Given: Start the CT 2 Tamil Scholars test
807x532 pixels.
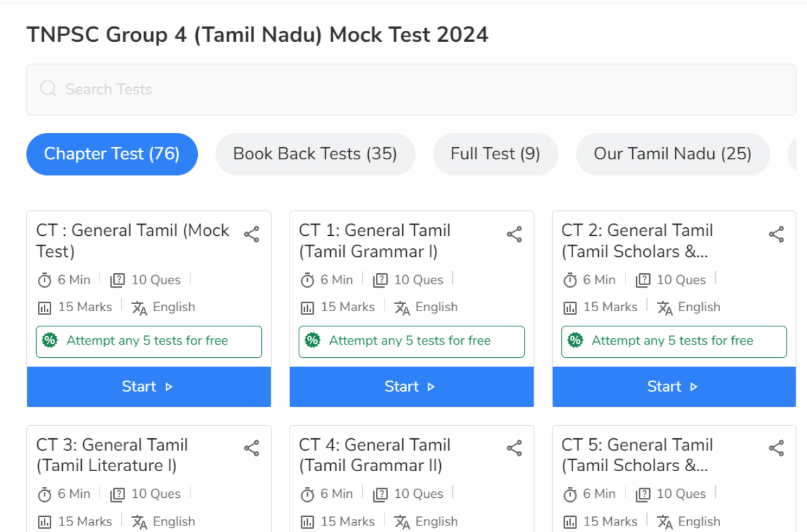Looking at the screenshot, I should click(673, 387).
